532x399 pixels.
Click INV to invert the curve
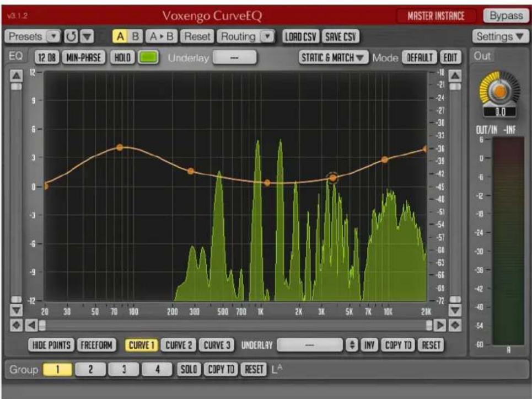point(369,345)
